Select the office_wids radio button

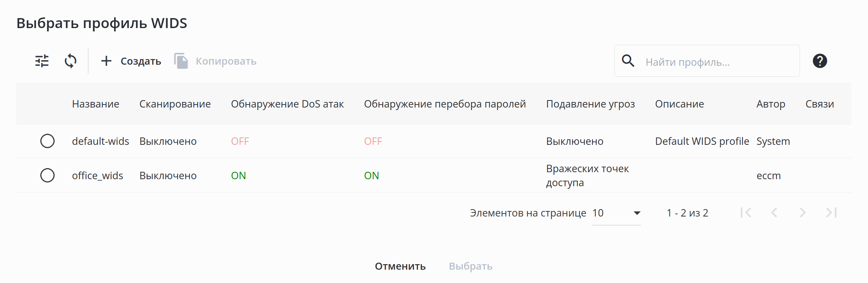(x=47, y=175)
